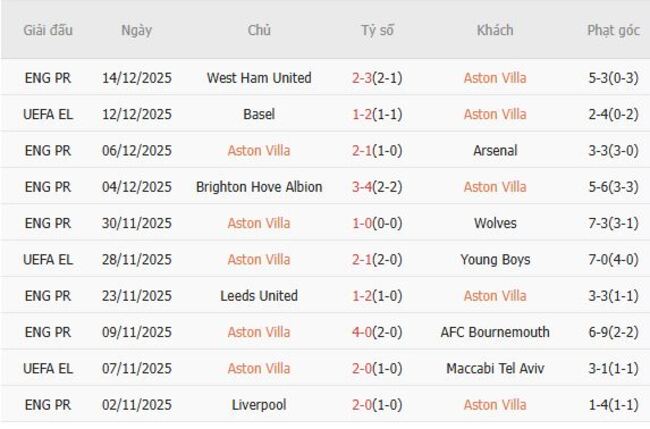Viewport: 650px width, 429px height.
Task: Open the Liverpool team link
Action: 259,405
